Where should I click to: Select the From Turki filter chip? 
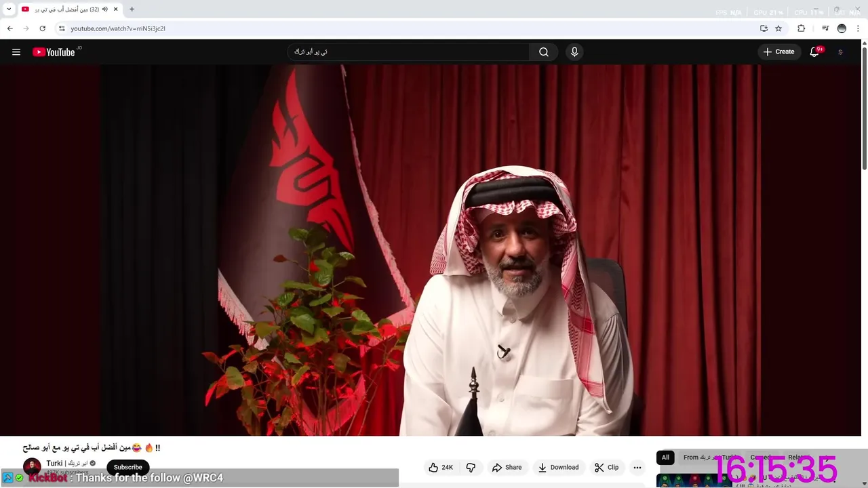[709, 457]
